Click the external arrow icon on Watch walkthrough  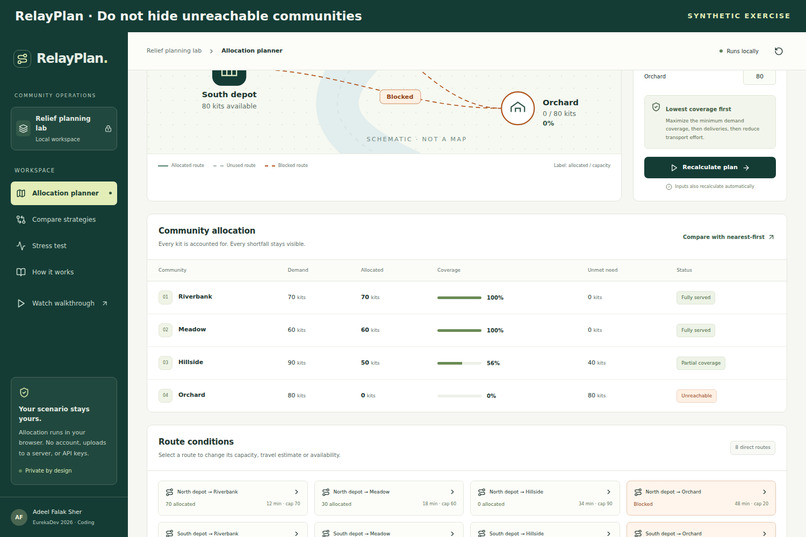pos(105,303)
